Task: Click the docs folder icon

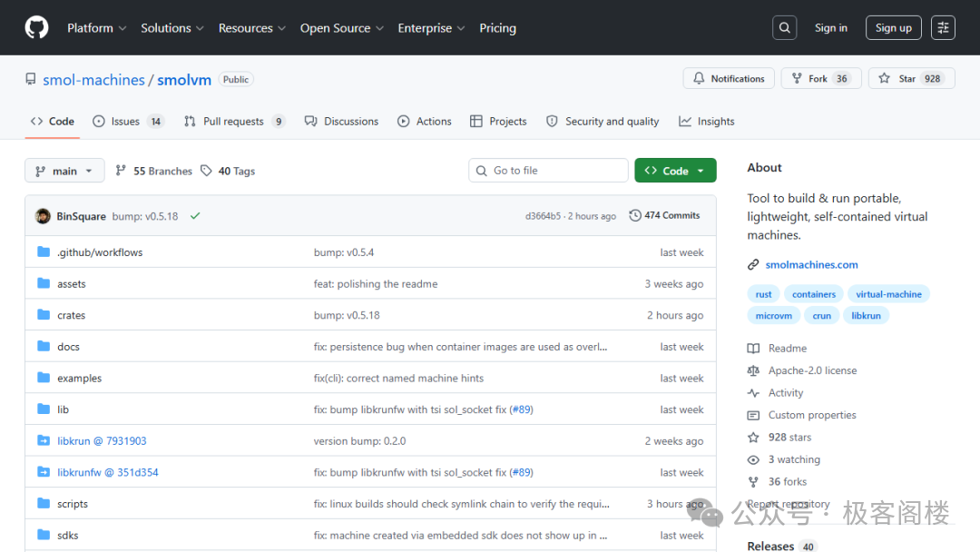Action: pyautogui.click(x=44, y=346)
